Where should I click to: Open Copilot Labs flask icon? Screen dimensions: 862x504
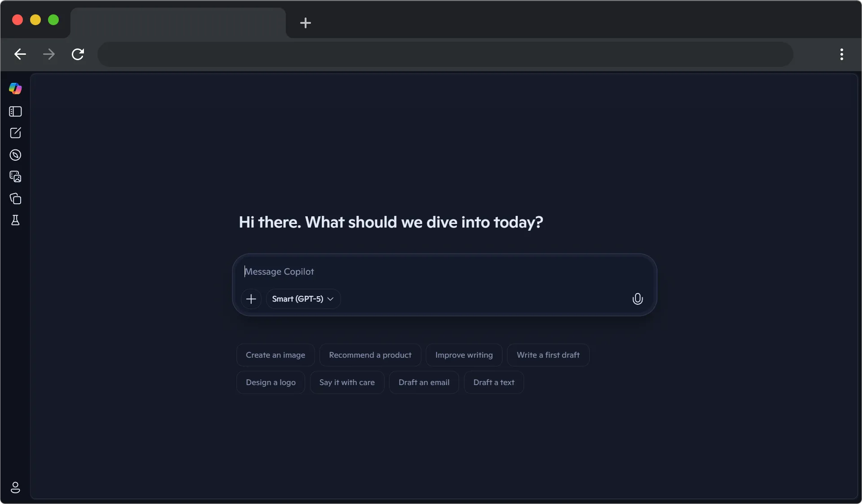click(x=16, y=220)
